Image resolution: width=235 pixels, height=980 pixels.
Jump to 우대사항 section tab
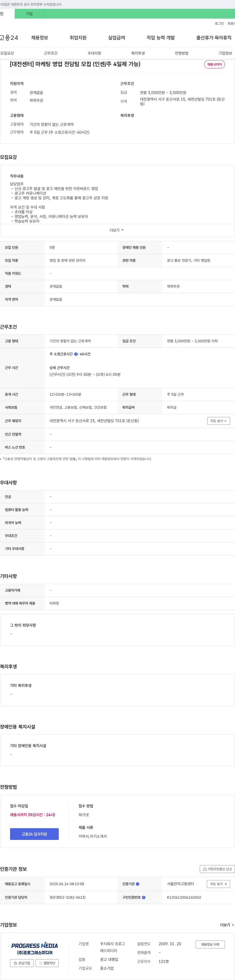pyautogui.click(x=94, y=53)
